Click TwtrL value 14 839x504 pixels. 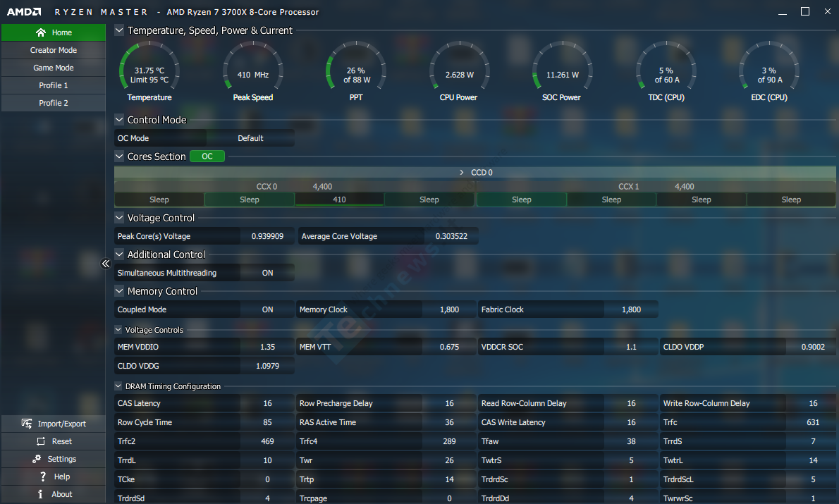(813, 460)
